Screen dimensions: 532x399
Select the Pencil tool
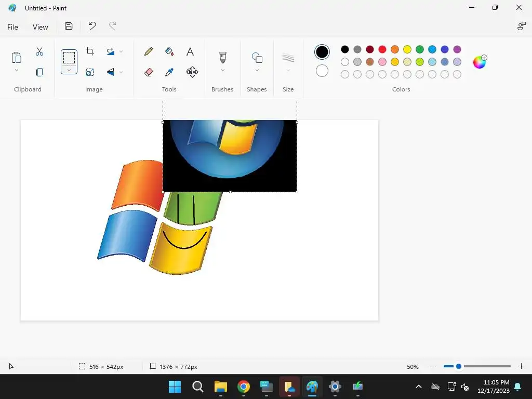click(x=149, y=51)
